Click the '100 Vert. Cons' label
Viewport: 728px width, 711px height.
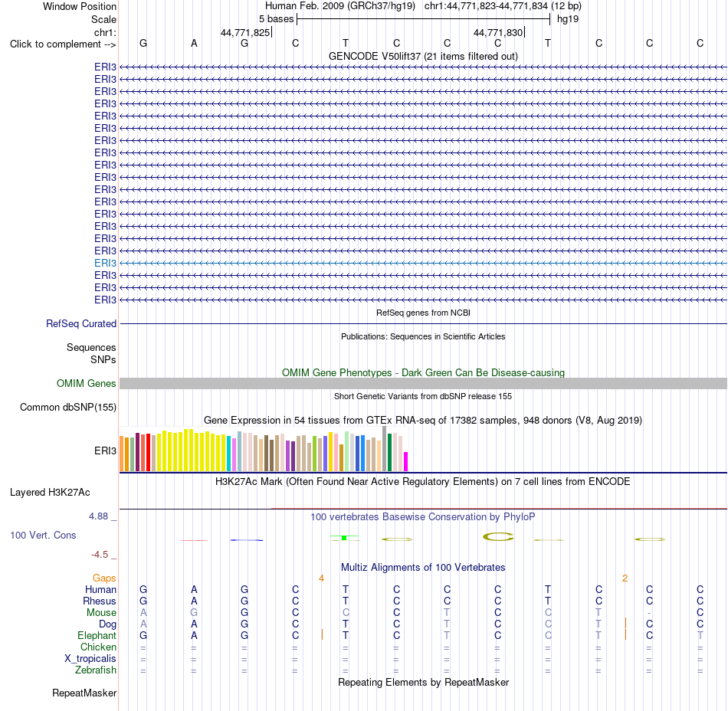43,535
